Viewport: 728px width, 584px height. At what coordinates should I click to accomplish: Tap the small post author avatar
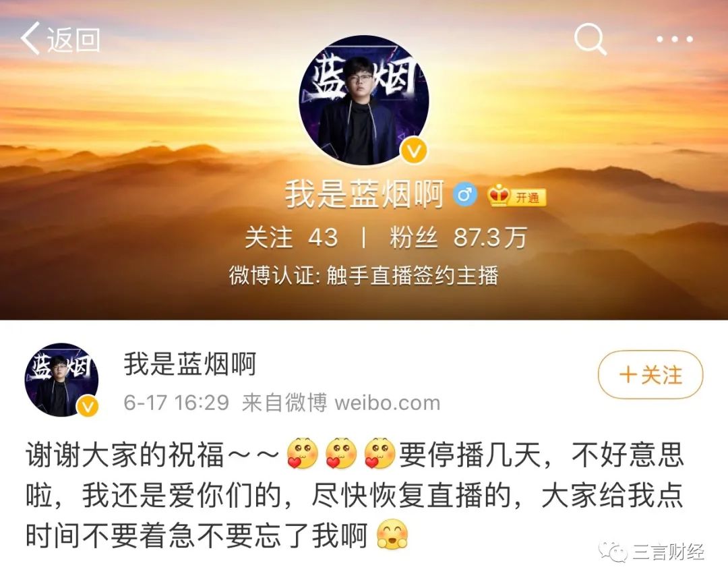[61, 380]
